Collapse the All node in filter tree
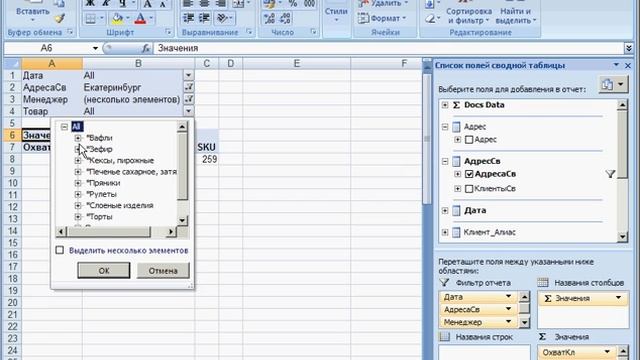640x360 pixels. 64,127
